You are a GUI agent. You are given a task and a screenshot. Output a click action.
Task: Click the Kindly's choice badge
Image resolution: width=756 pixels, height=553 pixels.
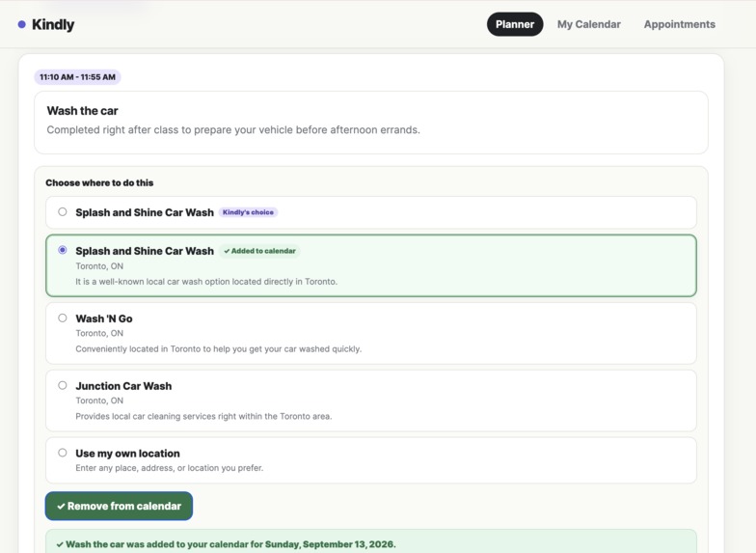click(248, 212)
